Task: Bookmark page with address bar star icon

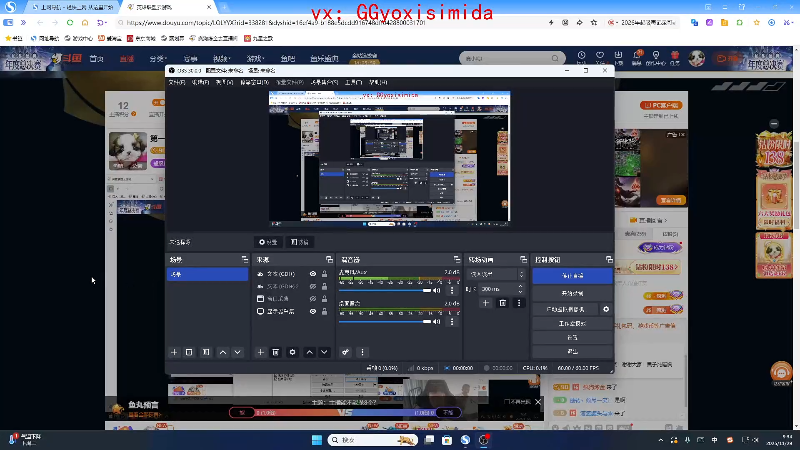Action: [x=594, y=22]
